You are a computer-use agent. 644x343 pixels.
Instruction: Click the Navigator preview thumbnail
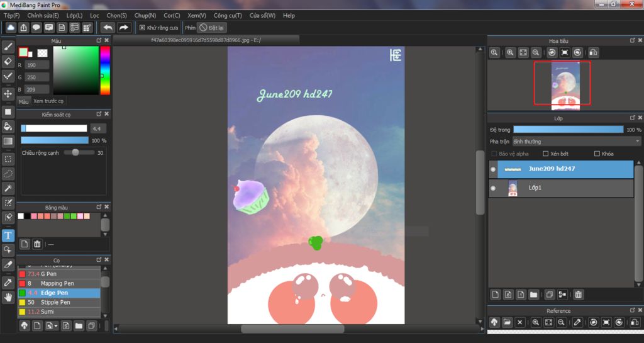click(x=565, y=86)
